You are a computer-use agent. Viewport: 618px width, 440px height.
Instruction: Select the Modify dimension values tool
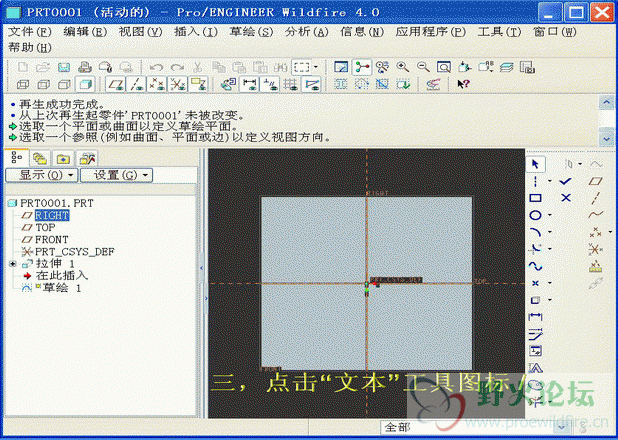[535, 334]
